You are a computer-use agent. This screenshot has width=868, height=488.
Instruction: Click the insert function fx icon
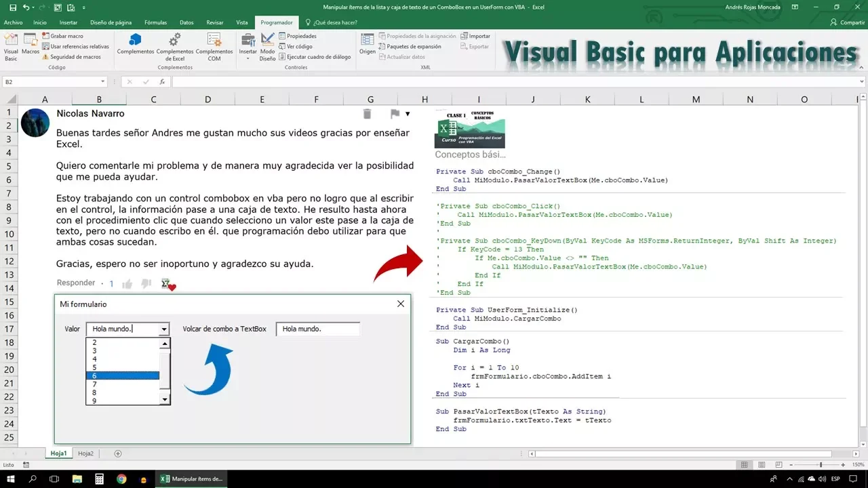point(162,81)
